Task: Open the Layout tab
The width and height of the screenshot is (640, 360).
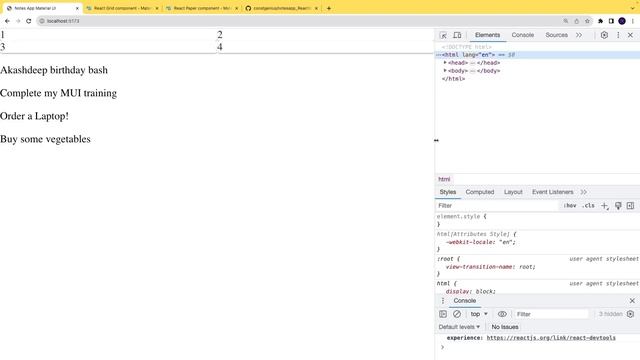Action: (513, 192)
